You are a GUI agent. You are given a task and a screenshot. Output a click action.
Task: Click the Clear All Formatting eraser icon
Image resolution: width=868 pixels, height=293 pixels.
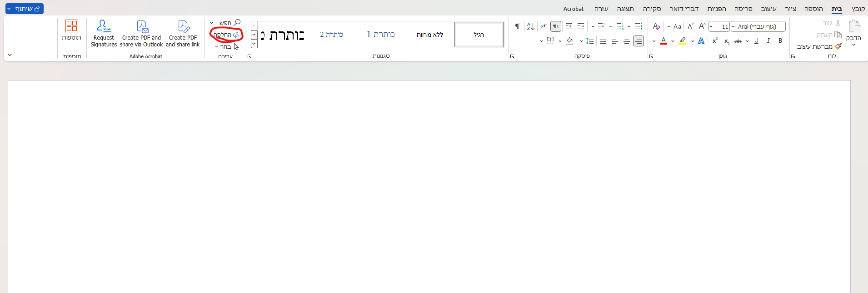pyautogui.click(x=656, y=26)
